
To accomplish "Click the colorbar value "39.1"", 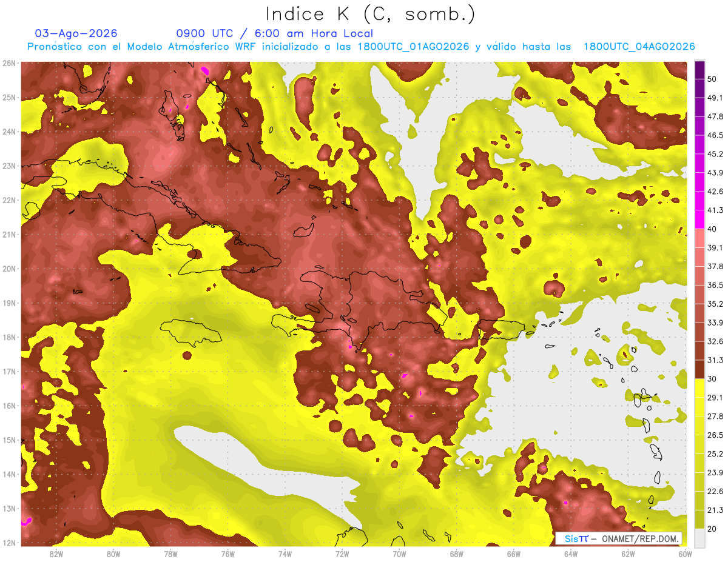I will click(715, 247).
